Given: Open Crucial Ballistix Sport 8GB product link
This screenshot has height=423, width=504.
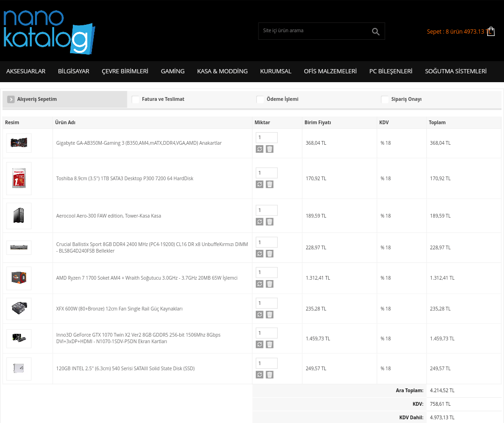Looking at the screenshot, I should 152,248.
